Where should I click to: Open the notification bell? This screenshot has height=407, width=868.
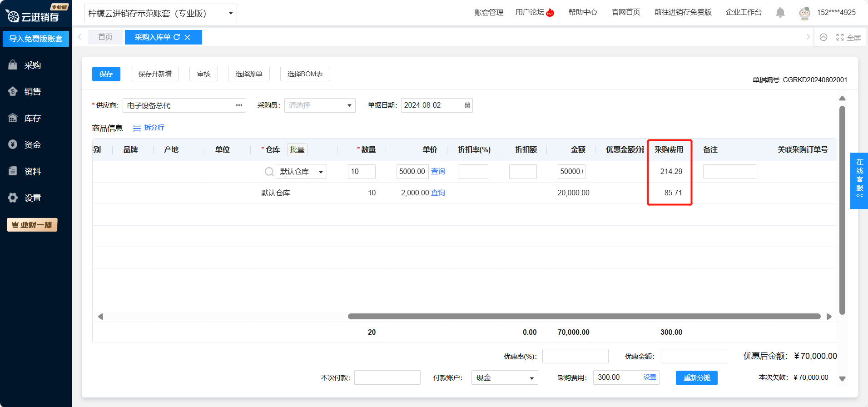pos(780,13)
